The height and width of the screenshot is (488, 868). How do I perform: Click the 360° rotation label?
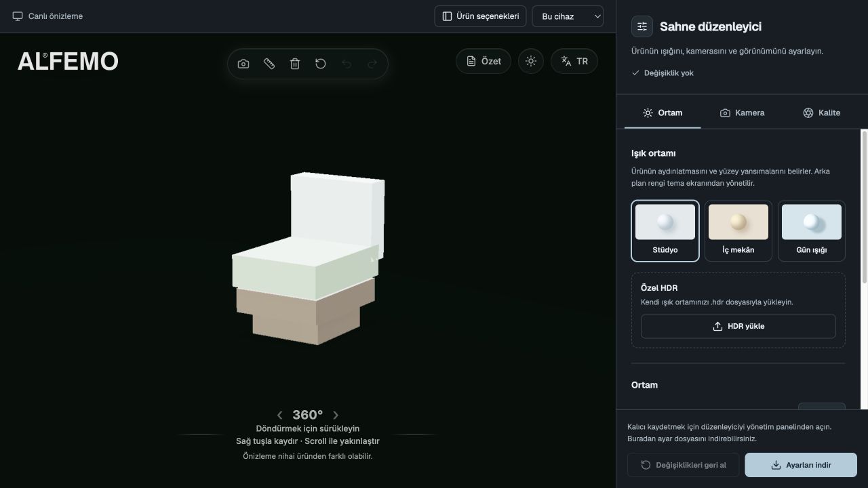(x=308, y=415)
